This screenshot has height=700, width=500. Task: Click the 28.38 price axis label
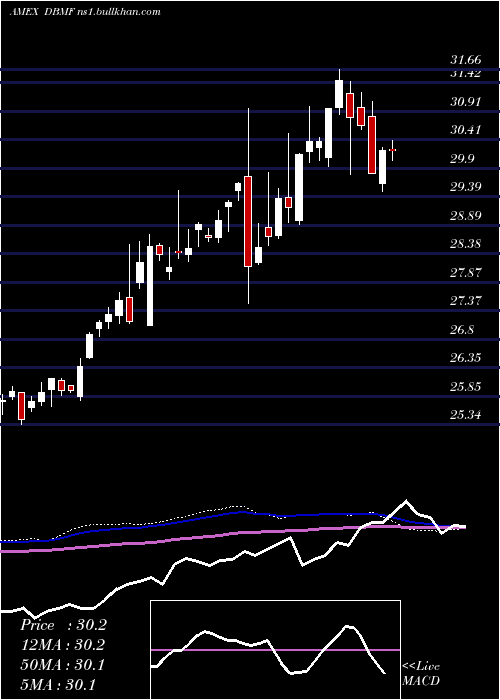coord(466,244)
